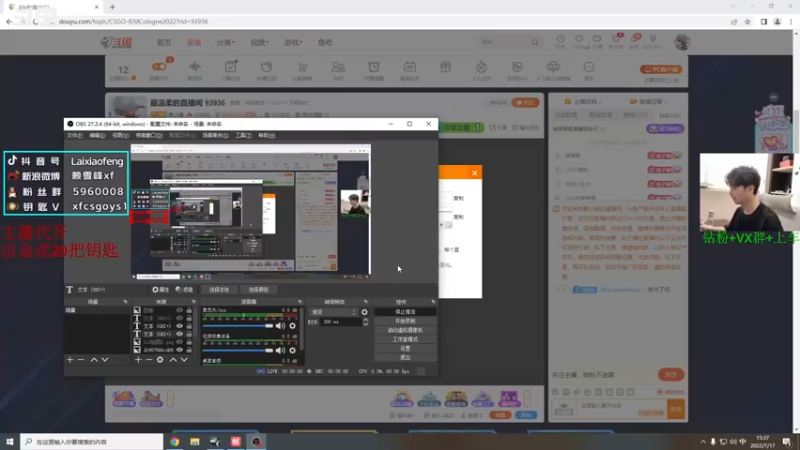Open Chrome from the Windows taskbar
The height and width of the screenshot is (450, 800).
pyautogui.click(x=174, y=442)
